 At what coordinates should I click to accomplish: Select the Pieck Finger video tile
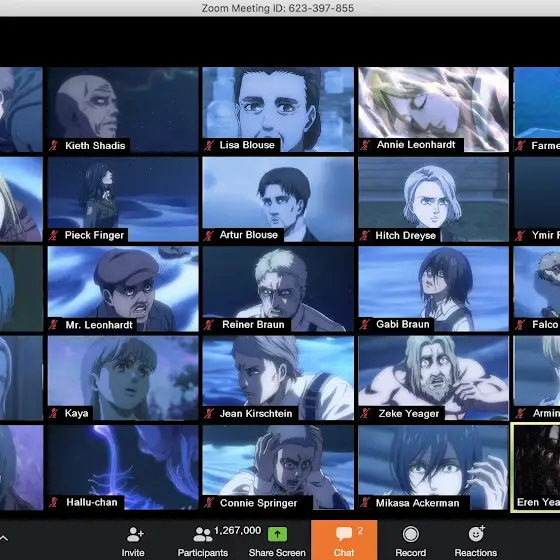click(x=123, y=199)
